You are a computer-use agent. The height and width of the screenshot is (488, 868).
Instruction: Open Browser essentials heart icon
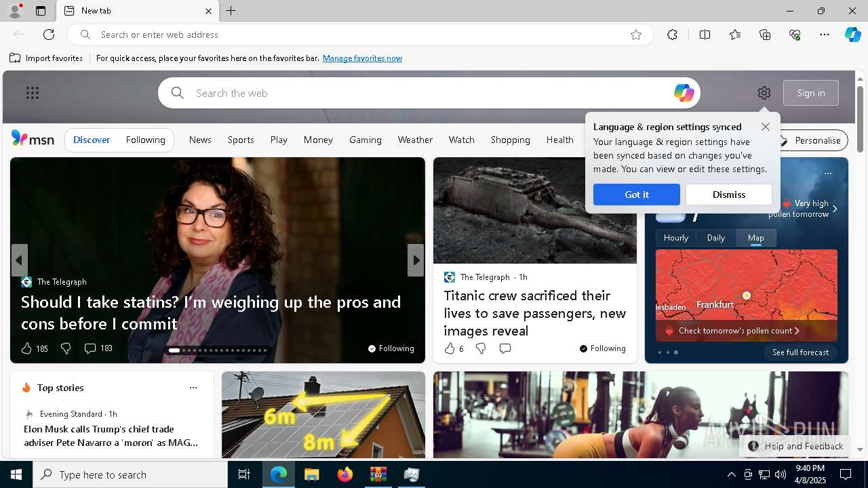pyautogui.click(x=795, y=35)
